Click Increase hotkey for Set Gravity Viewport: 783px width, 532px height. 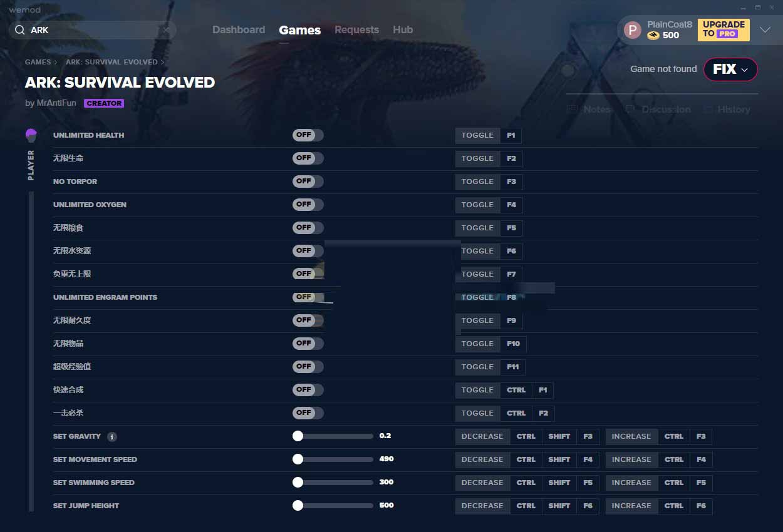pyautogui.click(x=659, y=436)
